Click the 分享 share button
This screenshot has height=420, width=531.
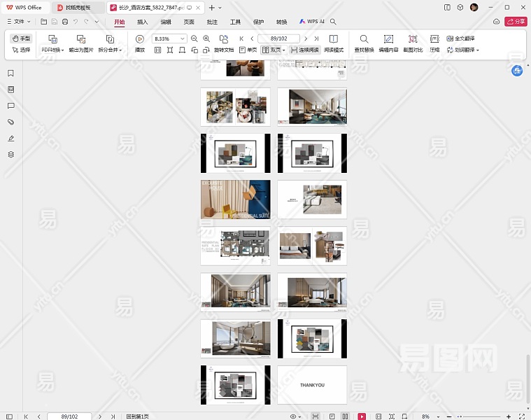[x=516, y=22]
